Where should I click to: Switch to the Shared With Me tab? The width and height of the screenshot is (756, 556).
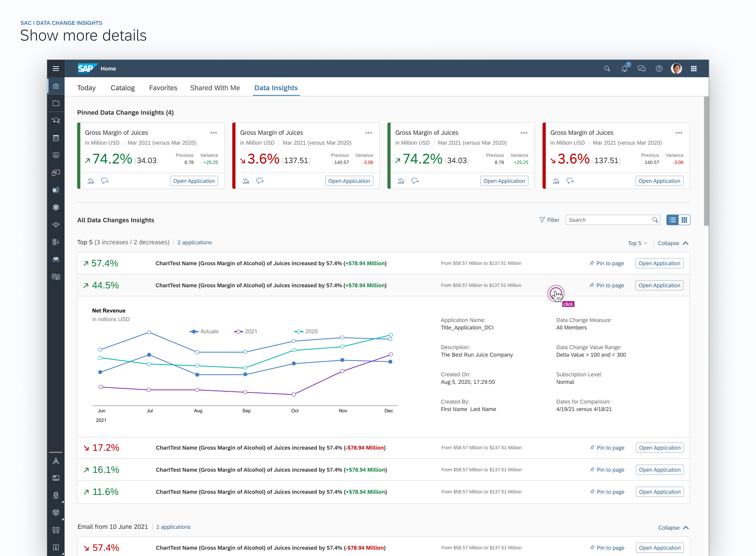pos(215,88)
